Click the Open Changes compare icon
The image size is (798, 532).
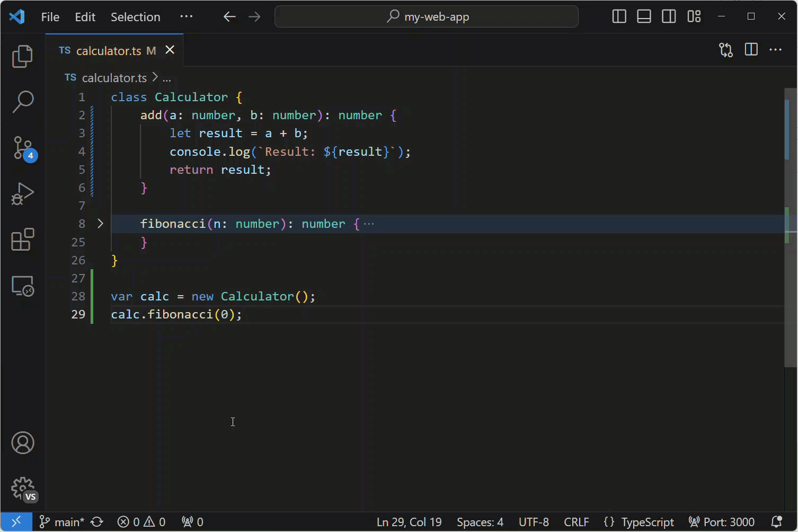[x=725, y=50]
